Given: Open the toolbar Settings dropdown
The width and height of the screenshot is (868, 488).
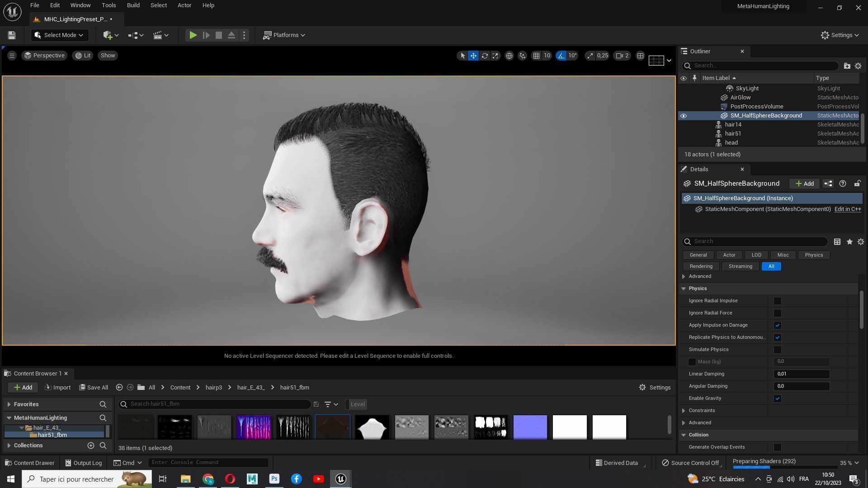Looking at the screenshot, I should coord(840,35).
